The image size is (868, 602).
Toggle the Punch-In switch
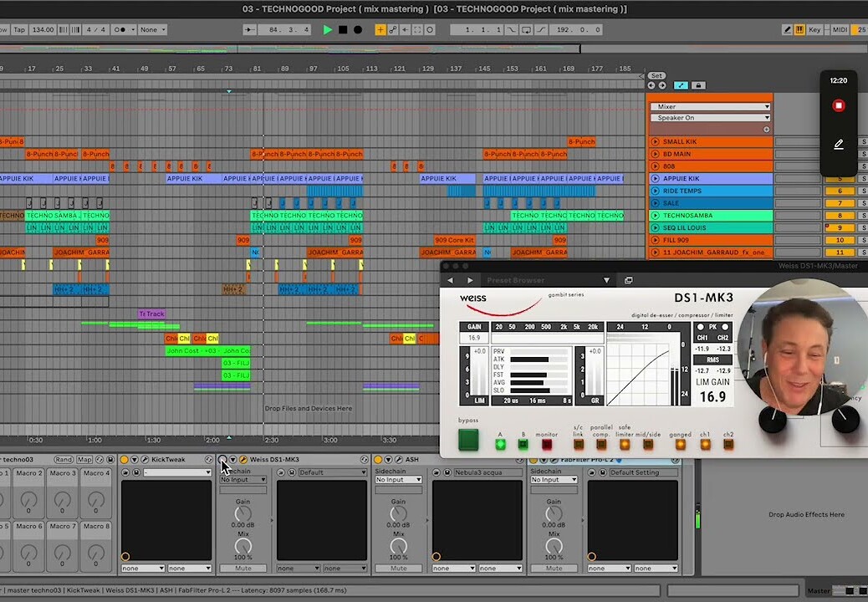511,30
